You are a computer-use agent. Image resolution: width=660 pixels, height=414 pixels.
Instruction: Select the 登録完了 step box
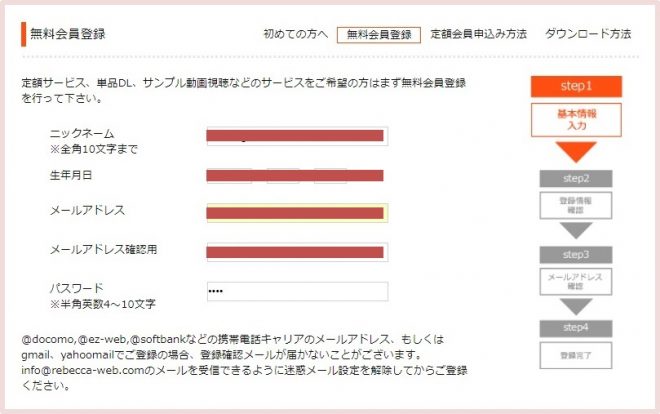pyautogui.click(x=575, y=355)
